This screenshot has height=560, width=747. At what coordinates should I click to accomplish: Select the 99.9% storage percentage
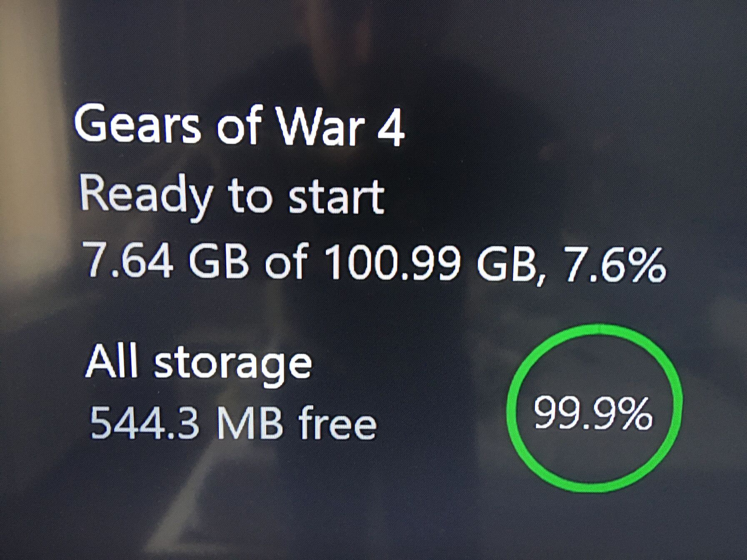[593, 413]
